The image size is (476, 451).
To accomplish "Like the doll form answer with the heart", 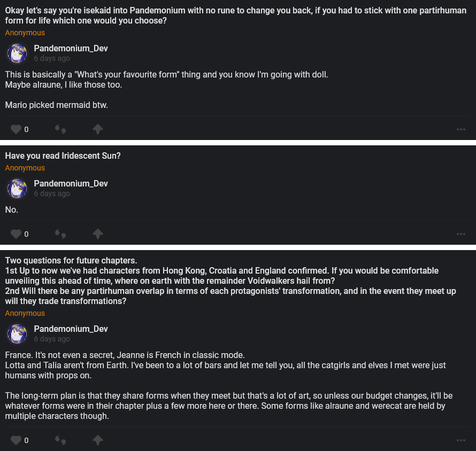I will pos(16,129).
